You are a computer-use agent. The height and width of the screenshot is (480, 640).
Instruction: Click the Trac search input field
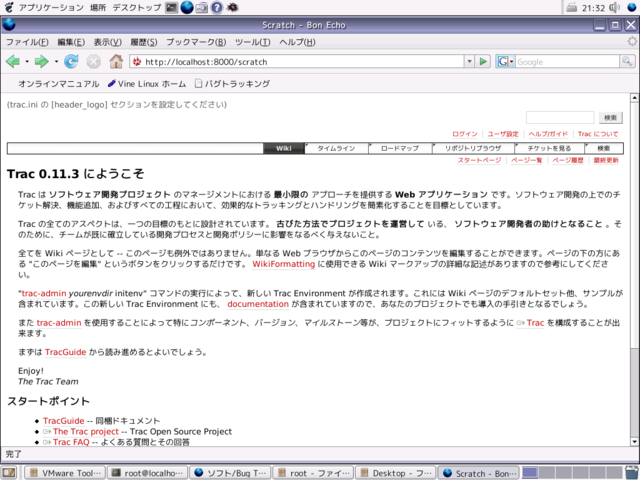[560, 118]
